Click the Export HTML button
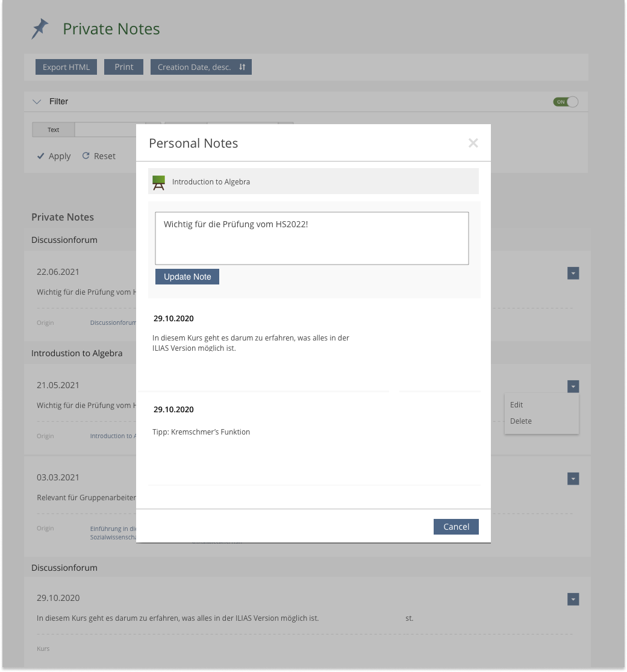Image resolution: width=627 pixels, height=672 pixels. pyautogui.click(x=66, y=67)
